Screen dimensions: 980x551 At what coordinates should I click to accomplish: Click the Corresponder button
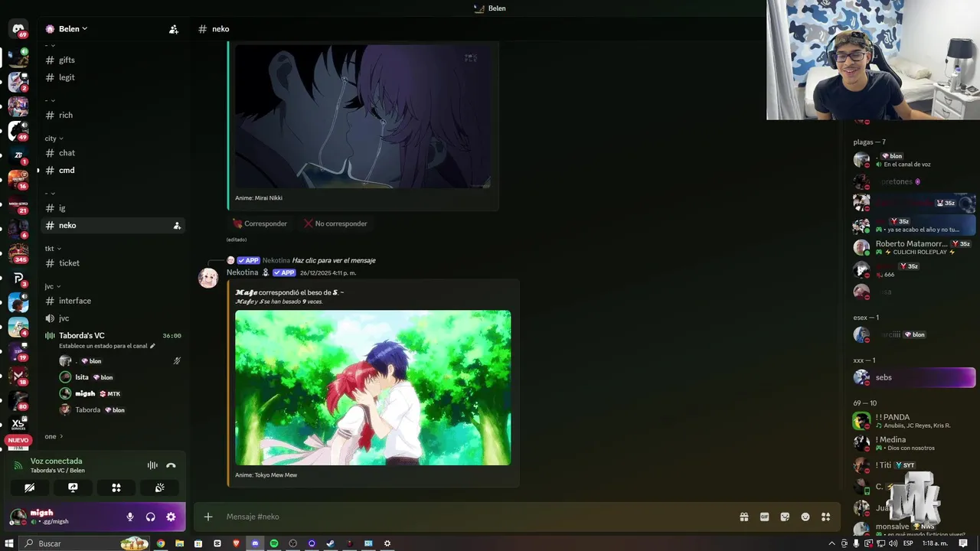(260, 223)
